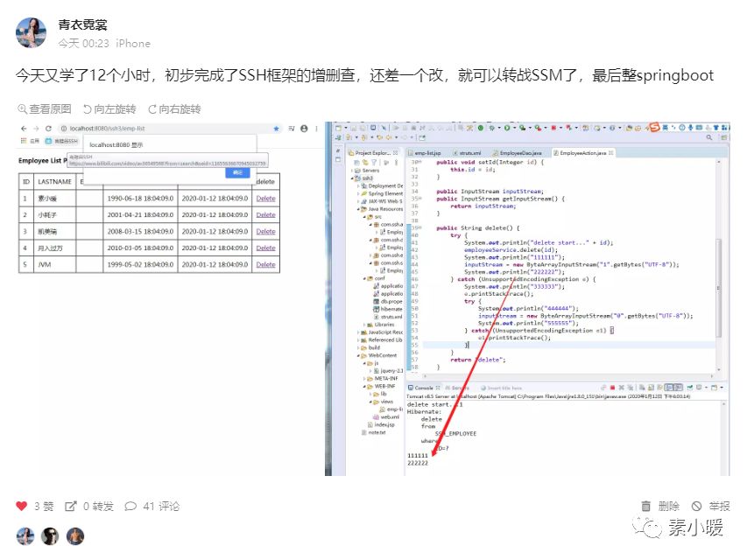Toggle console Scroll Lock button
Image resolution: width=747 pixels, height=560 pixels.
[x=649, y=388]
